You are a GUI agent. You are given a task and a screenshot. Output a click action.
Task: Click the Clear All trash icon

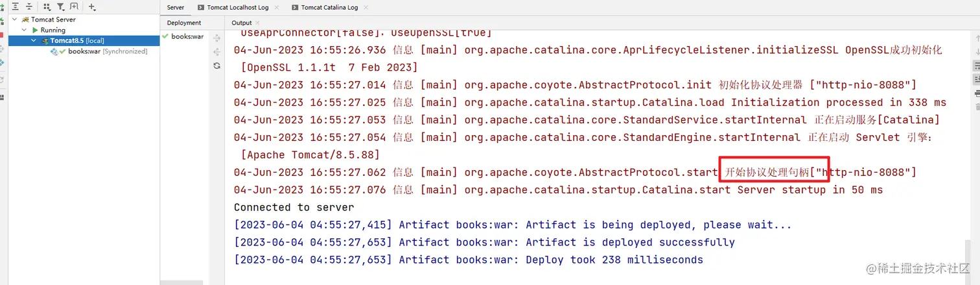(977, 107)
